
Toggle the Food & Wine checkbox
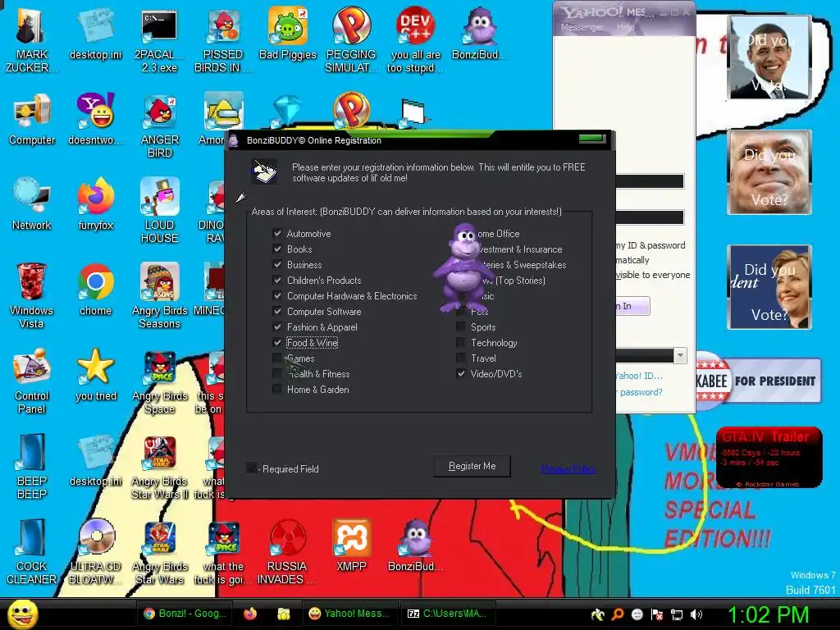[x=277, y=343]
